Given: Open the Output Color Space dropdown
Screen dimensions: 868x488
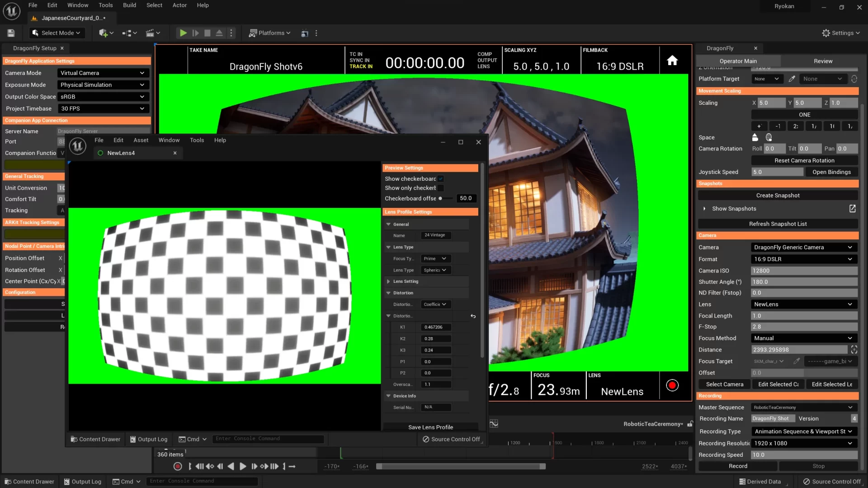Looking at the screenshot, I should point(103,97).
